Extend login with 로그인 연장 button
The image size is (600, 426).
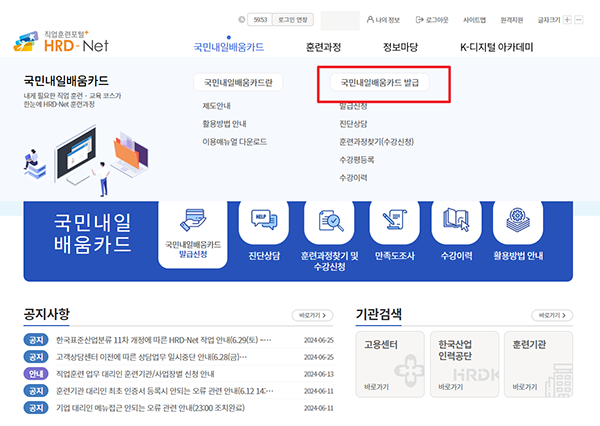pyautogui.click(x=293, y=20)
